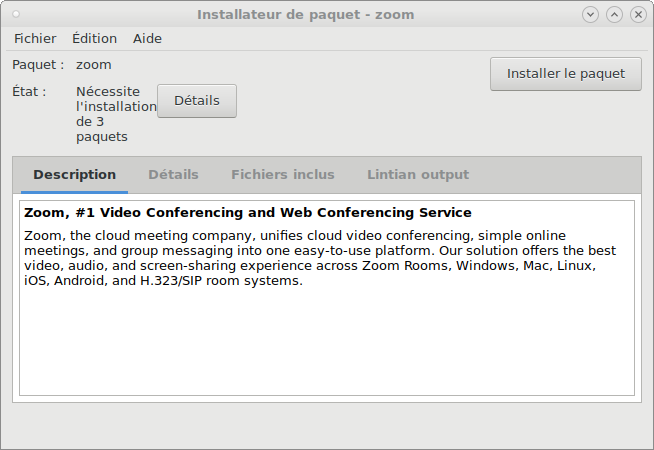654x450 pixels.
Task: Click the Détails button beside the status
Action: pyautogui.click(x=197, y=101)
